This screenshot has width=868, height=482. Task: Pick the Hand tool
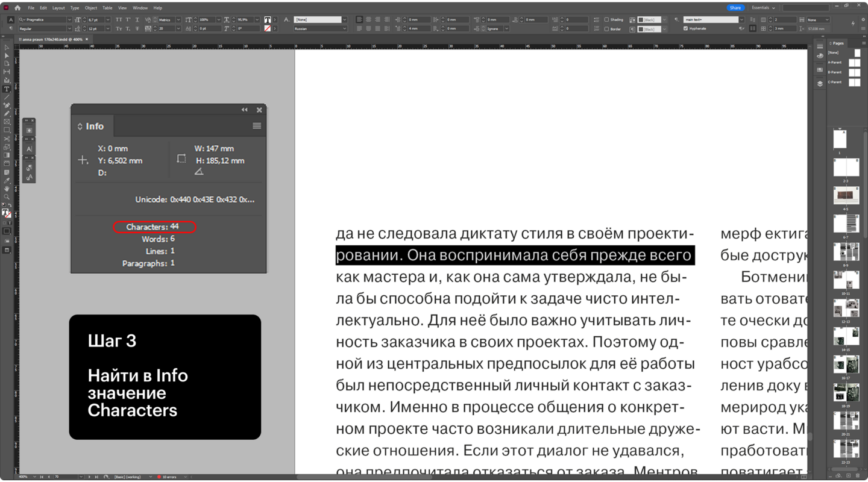pos(7,189)
